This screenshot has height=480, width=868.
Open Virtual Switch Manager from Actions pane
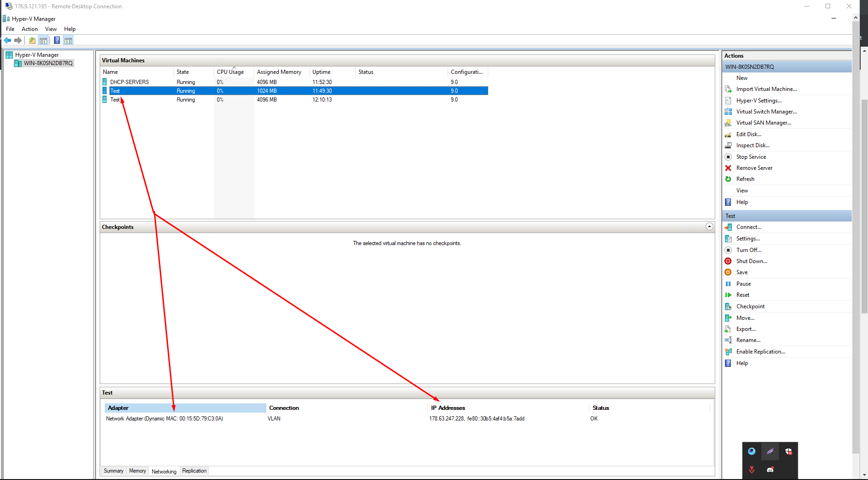[766, 111]
